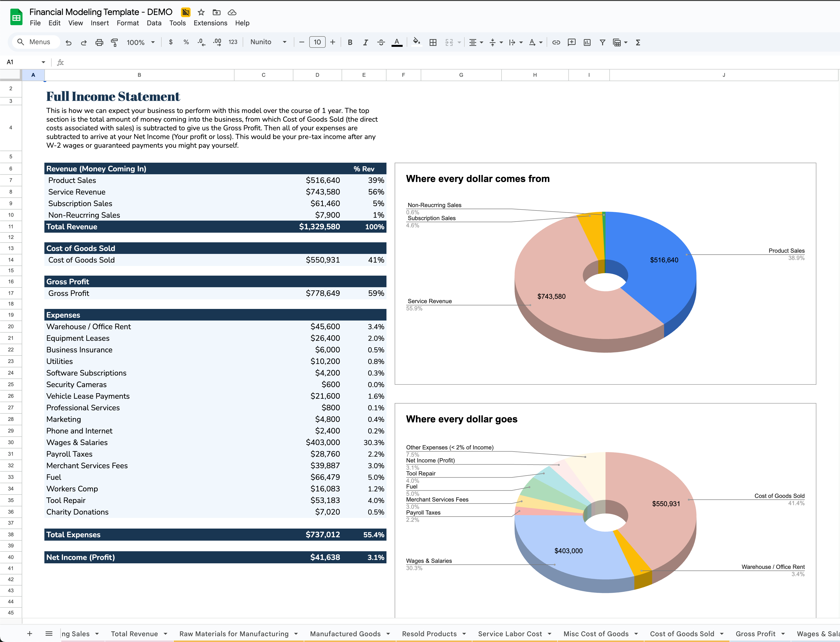
Task: Open the Print icon
Action: [99, 42]
